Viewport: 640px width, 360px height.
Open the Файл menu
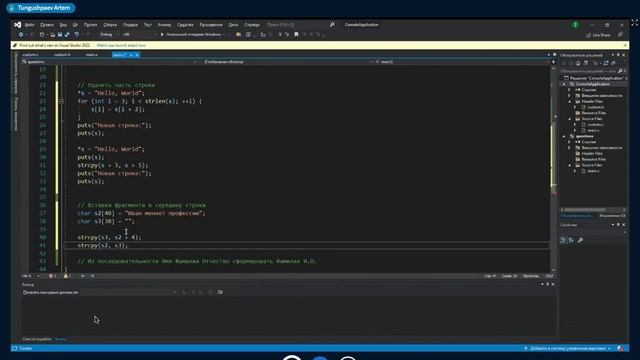[29, 25]
